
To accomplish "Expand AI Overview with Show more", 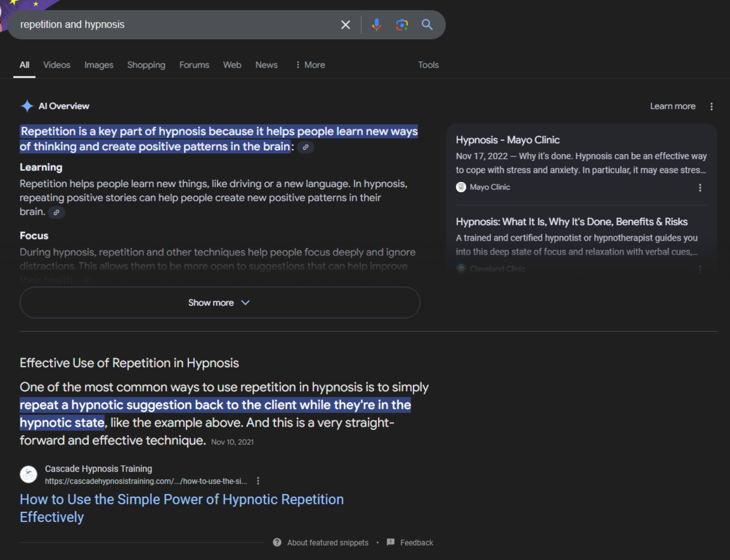I will [220, 303].
